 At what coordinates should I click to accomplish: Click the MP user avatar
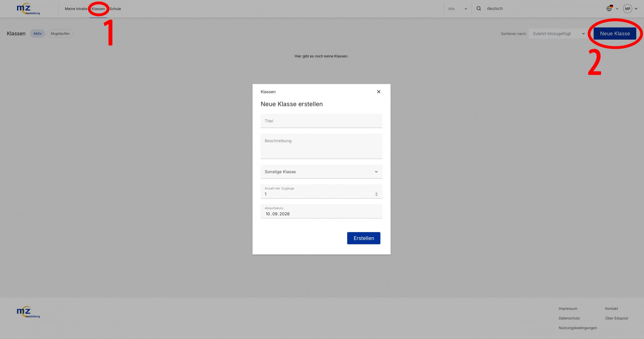(x=627, y=9)
